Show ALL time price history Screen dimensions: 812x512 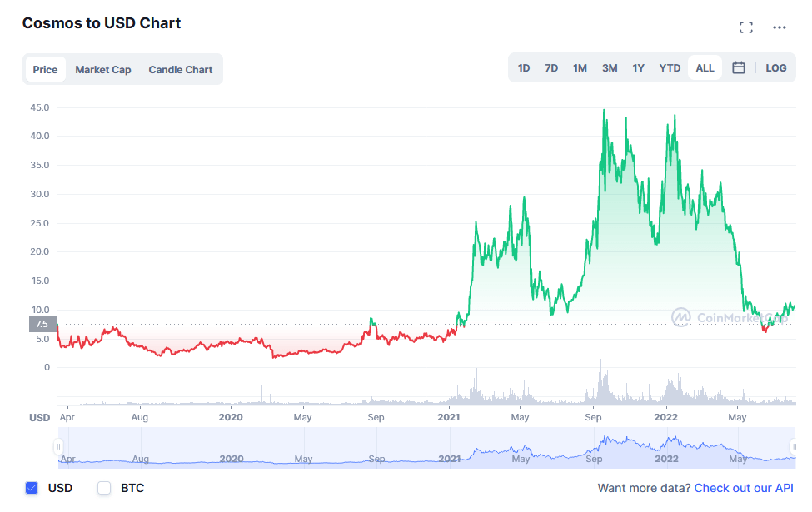coord(705,68)
